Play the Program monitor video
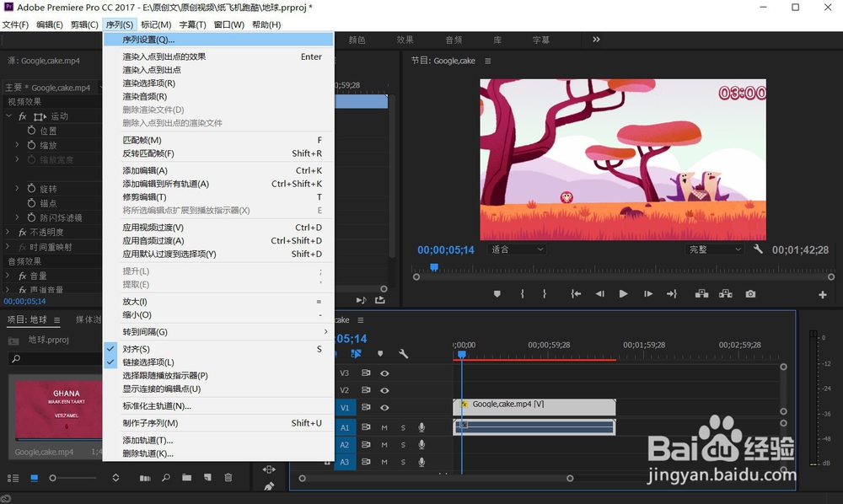Viewport: 843px width, 504px height. pos(623,294)
